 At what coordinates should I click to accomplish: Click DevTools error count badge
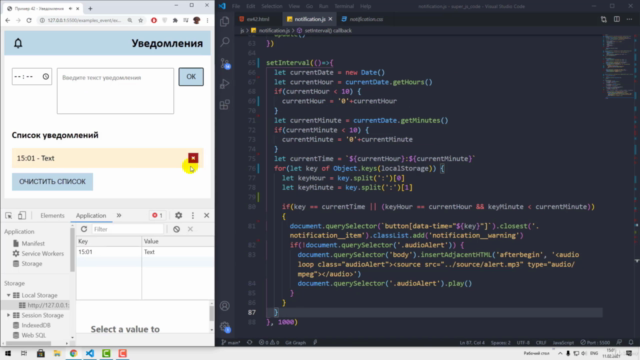tap(157, 216)
